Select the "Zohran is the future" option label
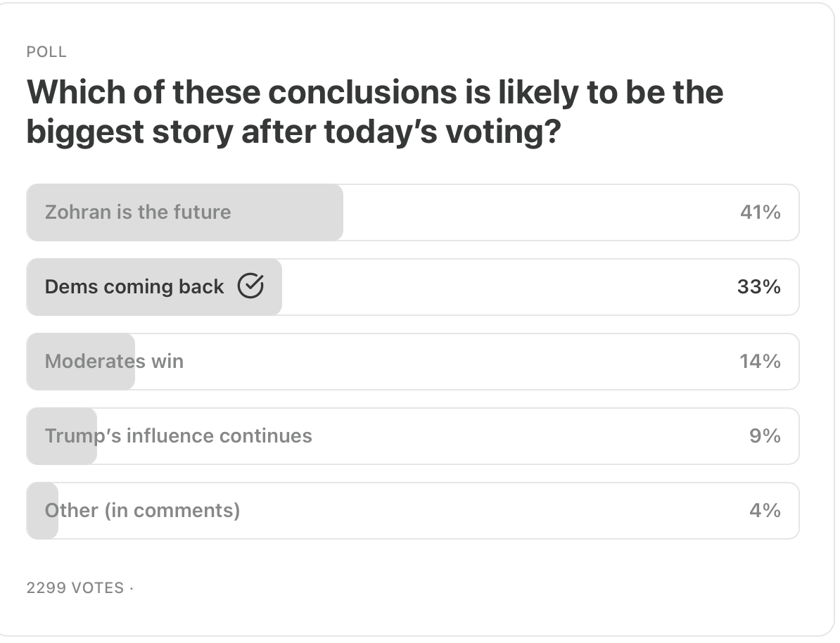The image size is (840, 643). coord(138,212)
